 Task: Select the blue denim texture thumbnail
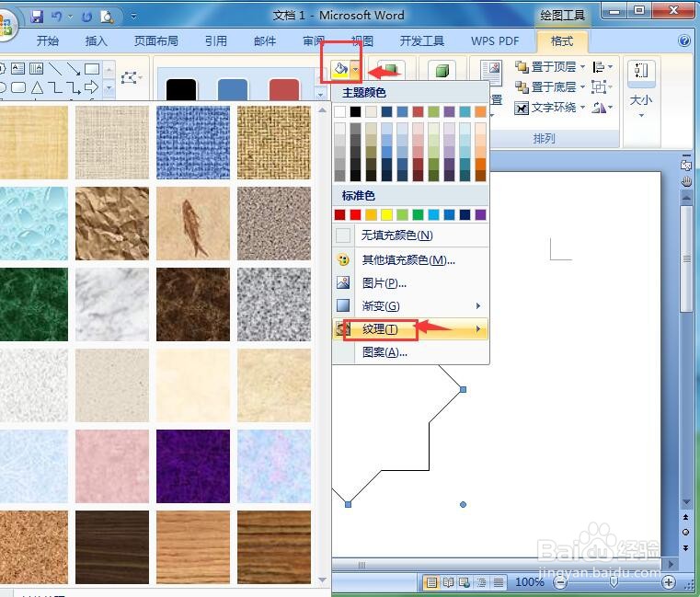pos(193,143)
